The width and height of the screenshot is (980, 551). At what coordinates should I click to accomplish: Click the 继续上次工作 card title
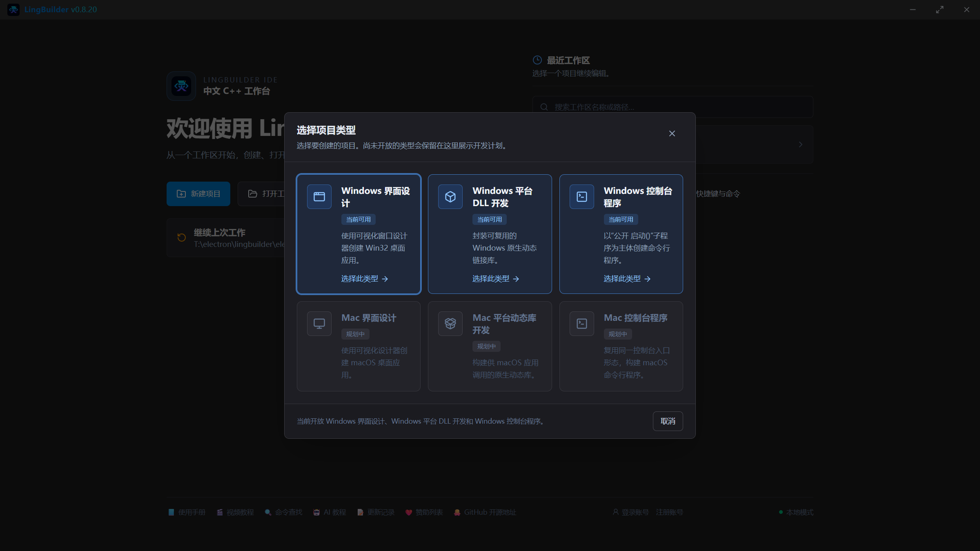click(219, 233)
